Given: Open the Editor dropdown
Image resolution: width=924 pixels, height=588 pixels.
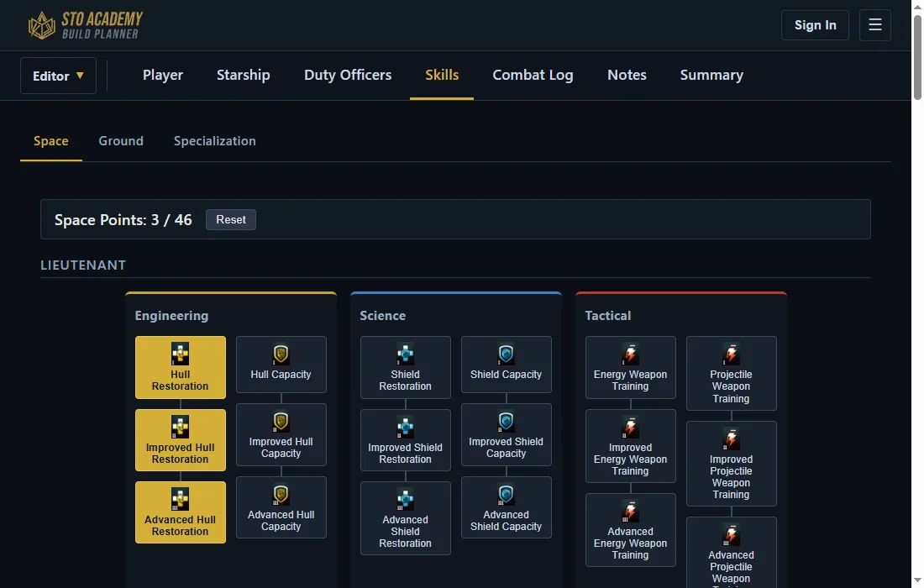Looking at the screenshot, I should coord(58,76).
